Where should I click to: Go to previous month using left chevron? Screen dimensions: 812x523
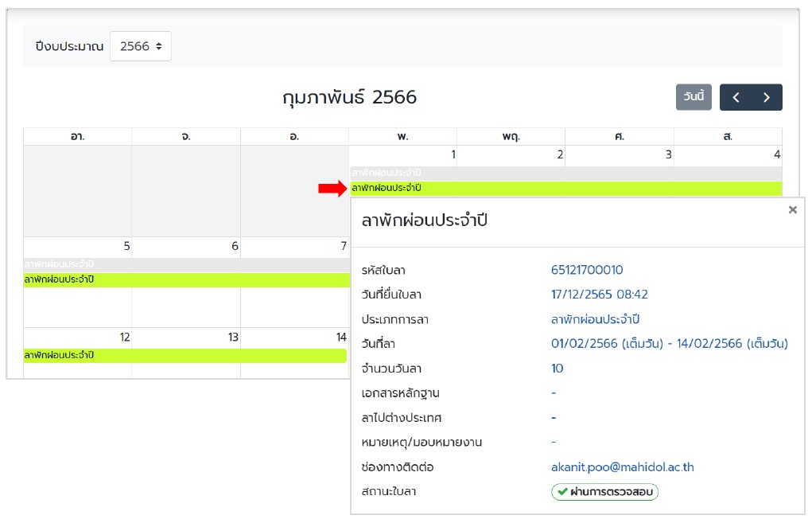click(x=736, y=97)
